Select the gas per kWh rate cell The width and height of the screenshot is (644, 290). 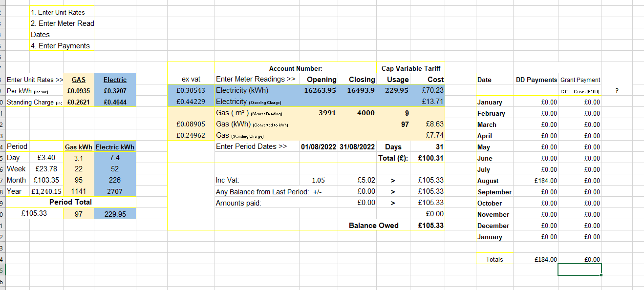tap(78, 91)
